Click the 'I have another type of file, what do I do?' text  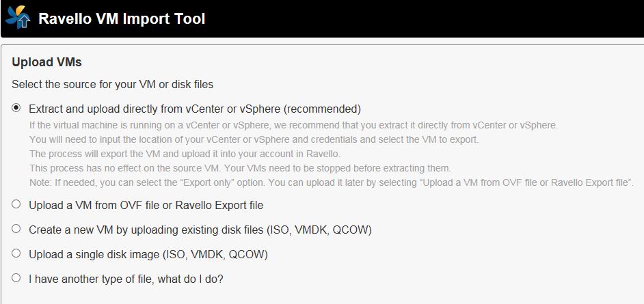pos(126,279)
